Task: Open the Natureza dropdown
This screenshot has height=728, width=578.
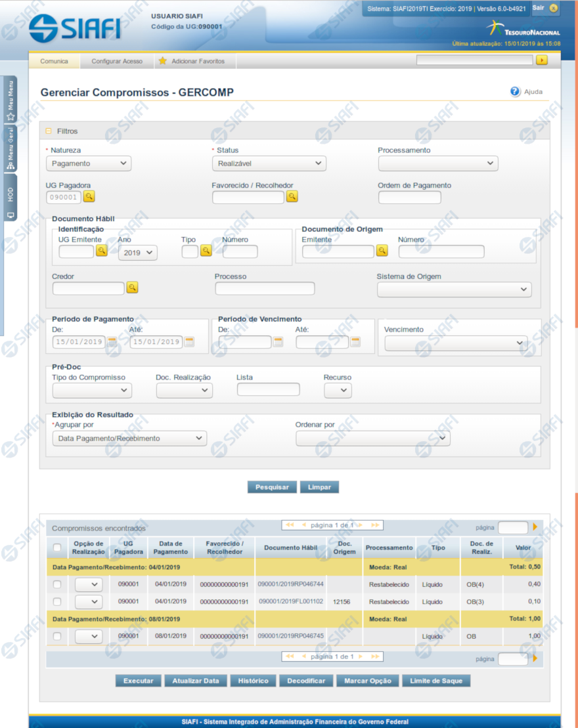Action: tap(89, 163)
